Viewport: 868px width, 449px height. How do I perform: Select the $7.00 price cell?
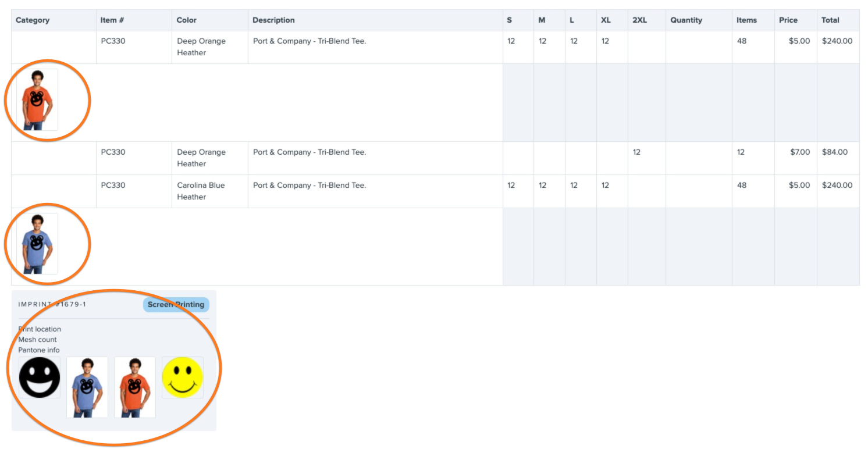796,158
